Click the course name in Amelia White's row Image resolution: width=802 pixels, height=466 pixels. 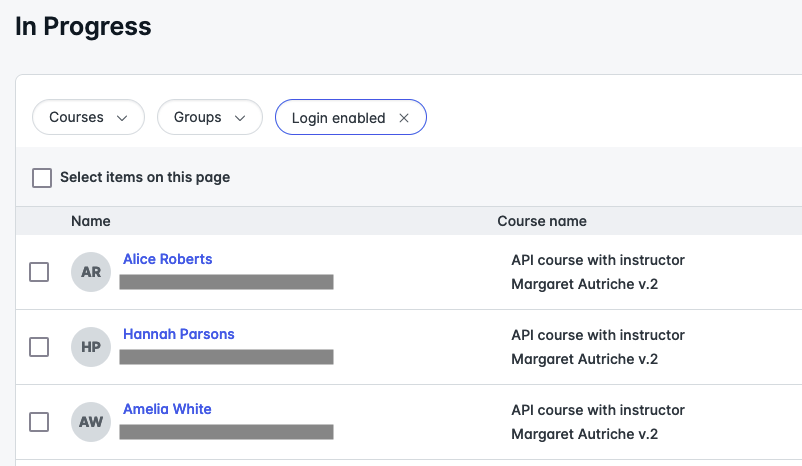click(x=597, y=422)
